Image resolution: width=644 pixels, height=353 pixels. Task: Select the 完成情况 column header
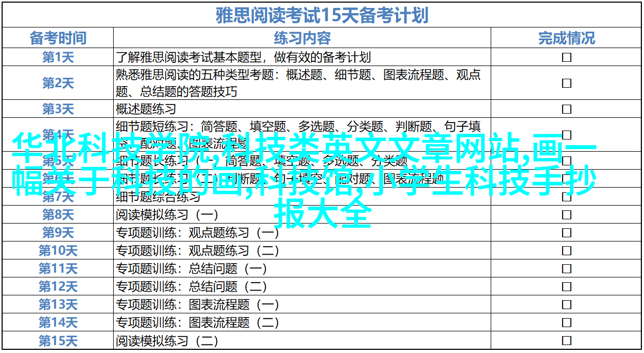click(566, 38)
